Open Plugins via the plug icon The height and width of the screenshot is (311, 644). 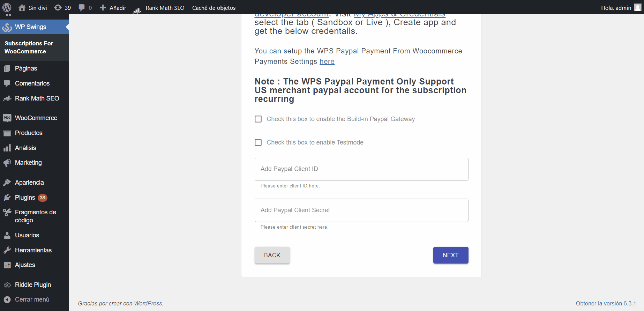tap(7, 198)
